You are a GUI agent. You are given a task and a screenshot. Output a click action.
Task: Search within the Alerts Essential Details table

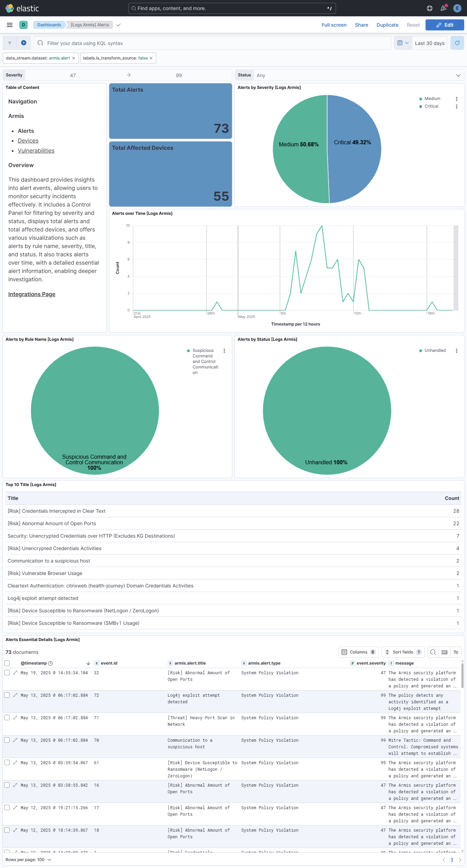(433, 652)
